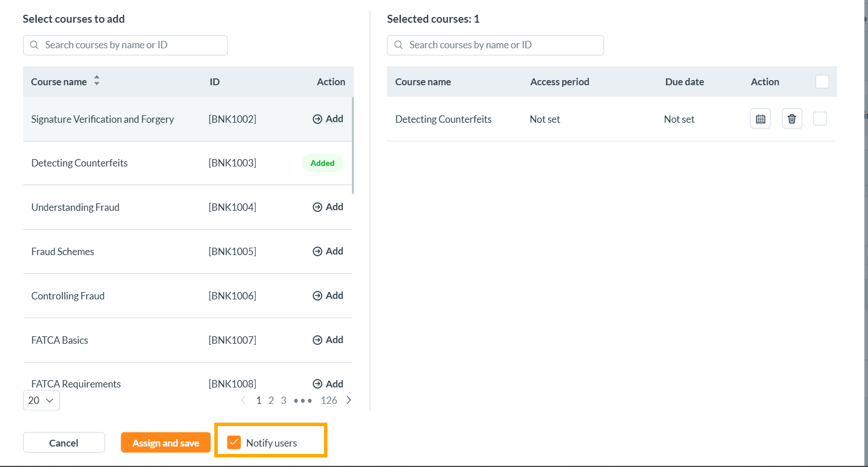868x467 pixels.
Task: Go to page 2
Action: click(x=271, y=401)
